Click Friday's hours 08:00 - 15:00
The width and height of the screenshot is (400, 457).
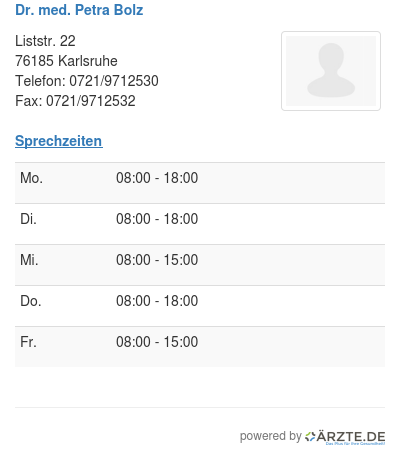tap(157, 342)
